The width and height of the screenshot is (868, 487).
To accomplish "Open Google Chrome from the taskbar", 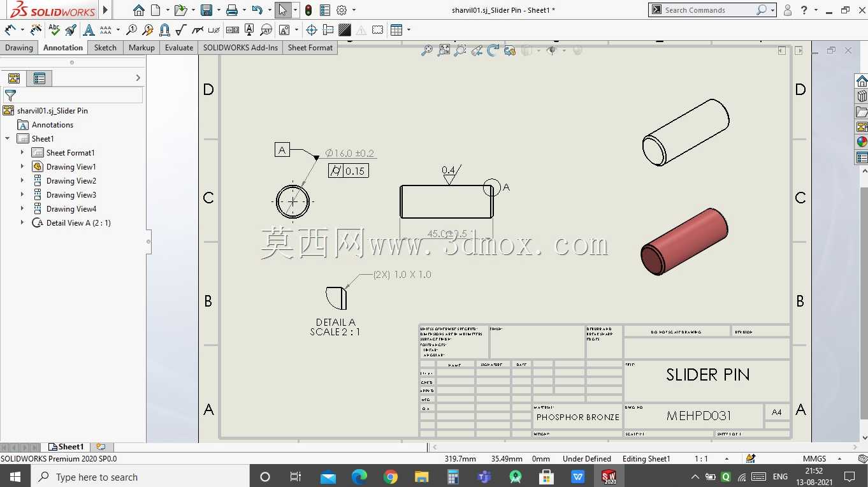I will 391,477.
